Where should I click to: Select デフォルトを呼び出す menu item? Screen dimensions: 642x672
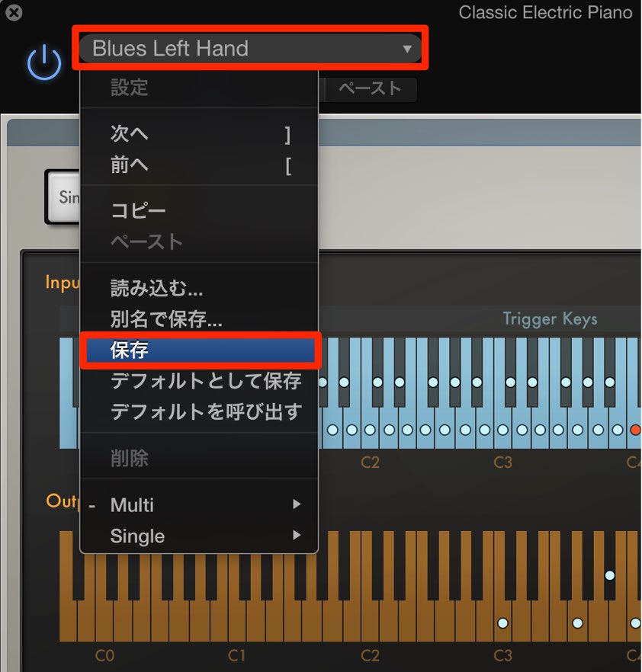(x=200, y=412)
